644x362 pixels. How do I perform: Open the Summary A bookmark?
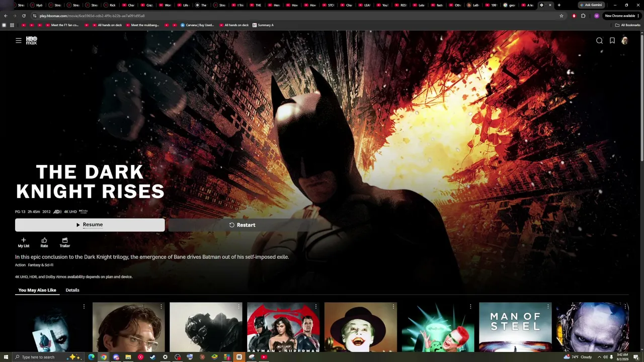[263, 25]
